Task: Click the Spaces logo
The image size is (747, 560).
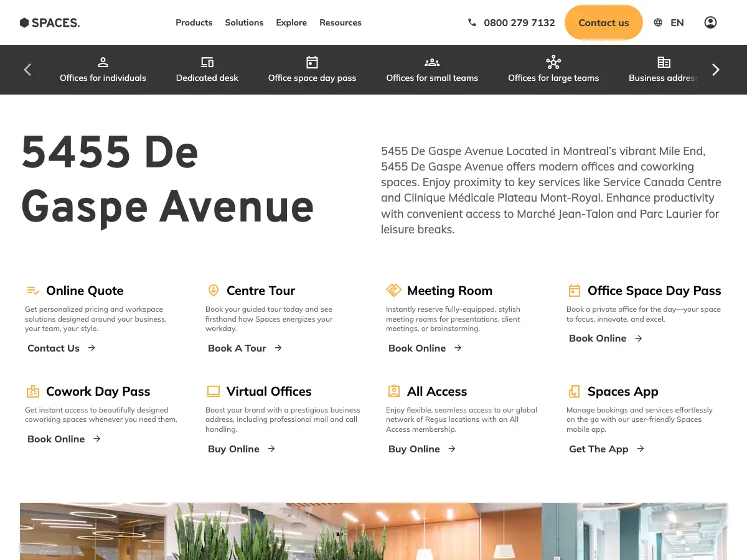Action: pos(50,23)
